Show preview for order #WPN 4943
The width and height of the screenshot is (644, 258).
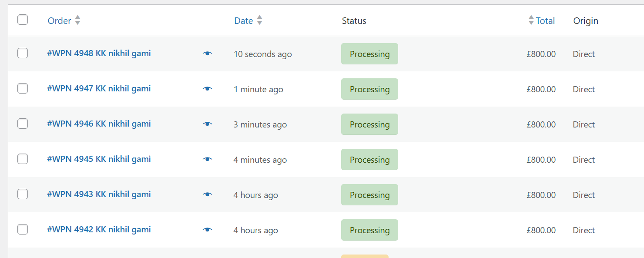(208, 194)
